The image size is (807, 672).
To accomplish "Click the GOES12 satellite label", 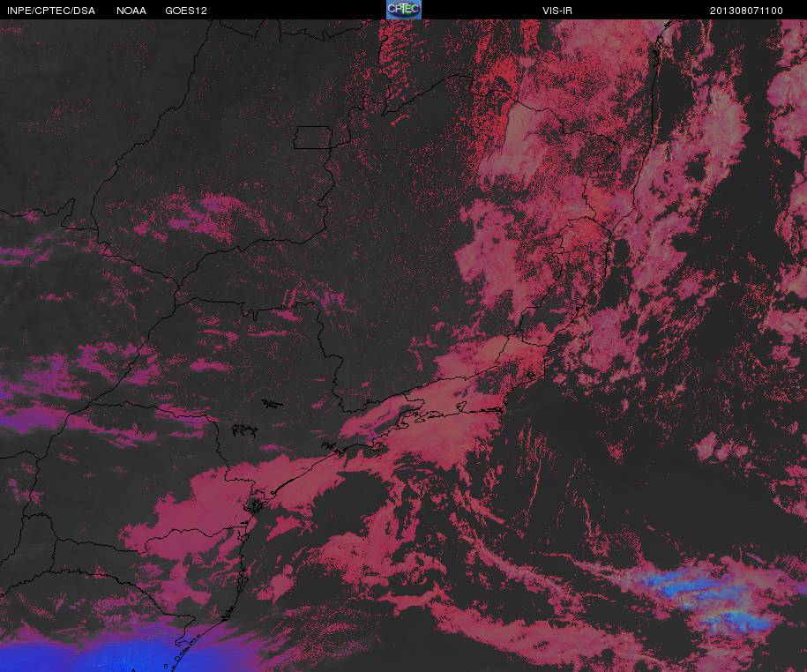I will pyautogui.click(x=186, y=11).
